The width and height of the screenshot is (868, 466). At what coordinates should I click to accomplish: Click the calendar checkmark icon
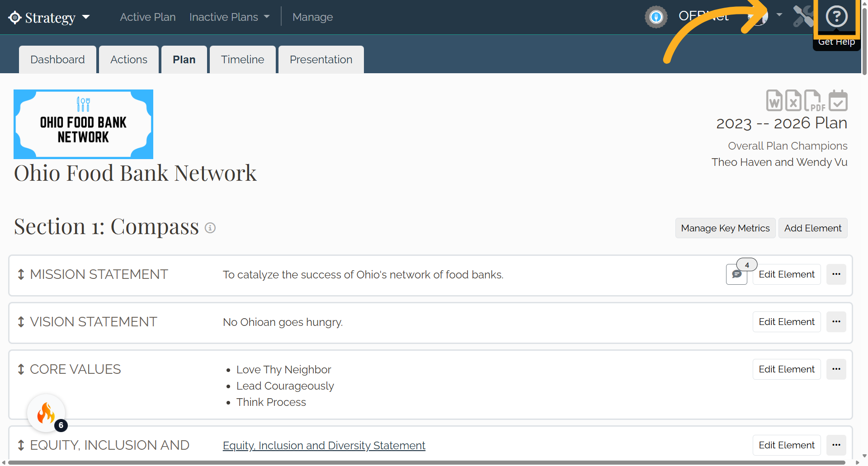click(x=838, y=100)
